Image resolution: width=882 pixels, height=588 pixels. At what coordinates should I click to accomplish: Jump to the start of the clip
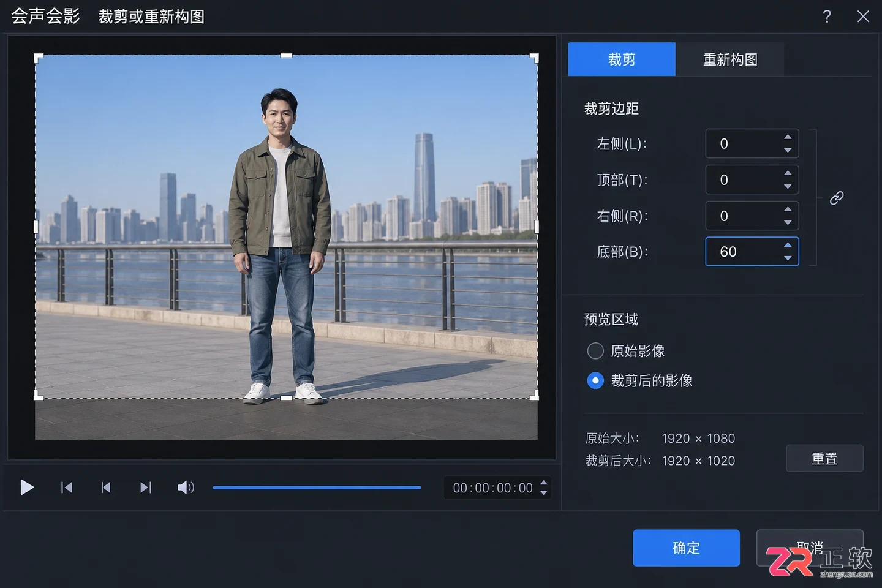(x=67, y=488)
